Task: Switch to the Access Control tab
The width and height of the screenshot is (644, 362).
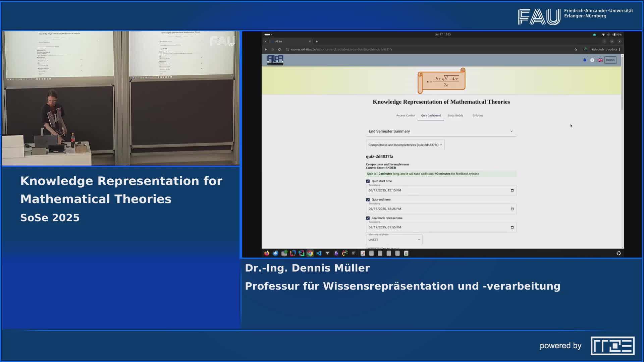Action: click(406, 115)
